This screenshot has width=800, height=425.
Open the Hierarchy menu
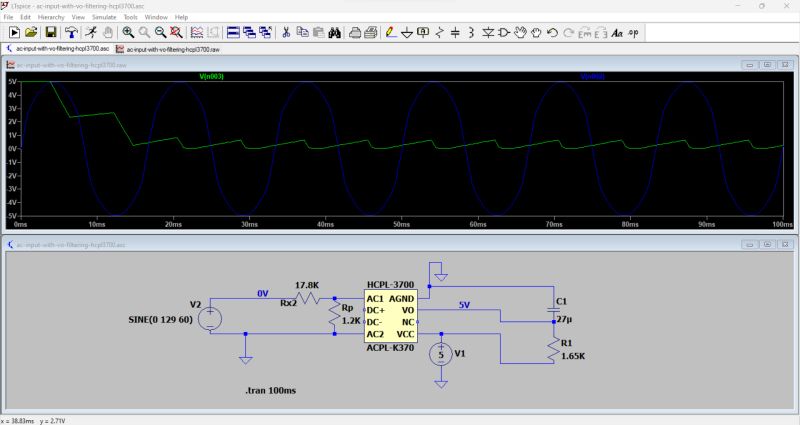tap(51, 17)
